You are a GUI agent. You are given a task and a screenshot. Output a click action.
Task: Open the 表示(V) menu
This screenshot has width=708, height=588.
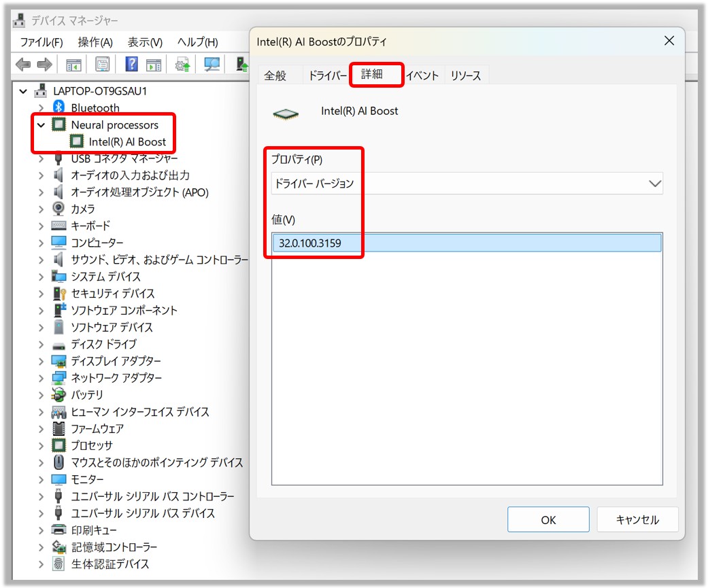[x=145, y=42]
